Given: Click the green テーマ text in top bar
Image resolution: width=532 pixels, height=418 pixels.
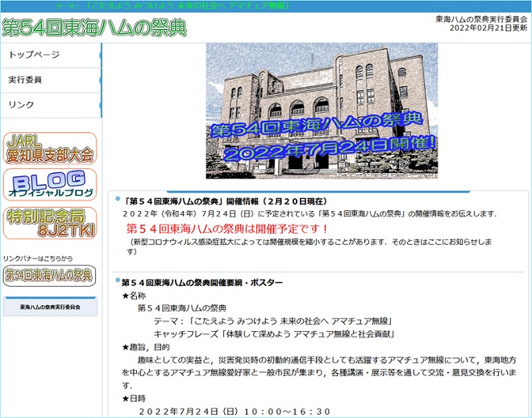Looking at the screenshot, I should 172,6.
